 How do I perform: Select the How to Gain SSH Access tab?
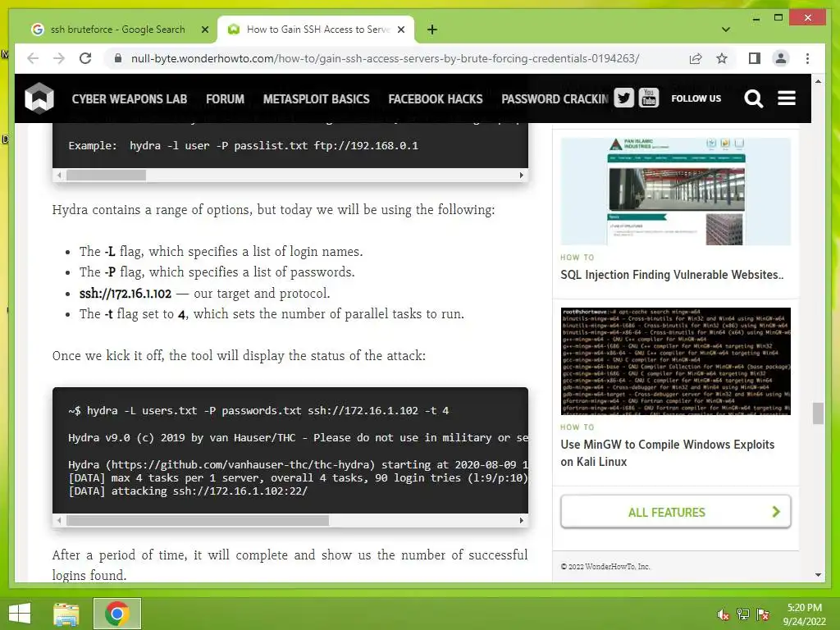coord(316,30)
